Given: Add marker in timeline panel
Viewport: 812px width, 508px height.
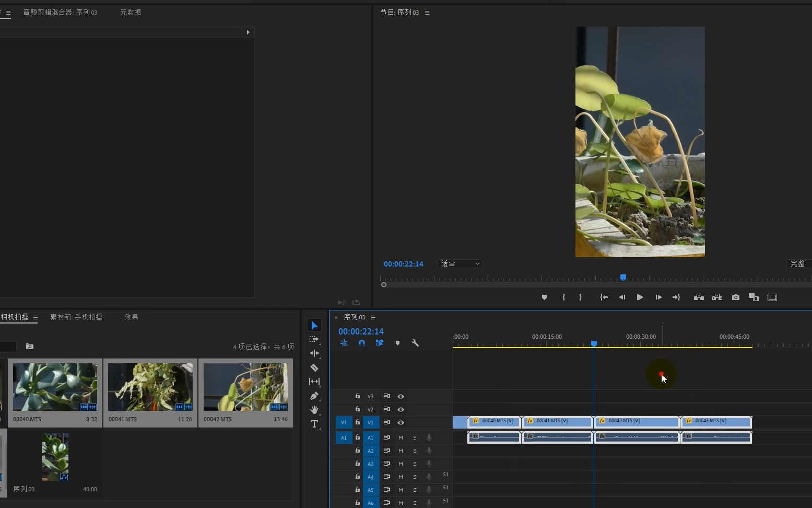Looking at the screenshot, I should tap(397, 343).
